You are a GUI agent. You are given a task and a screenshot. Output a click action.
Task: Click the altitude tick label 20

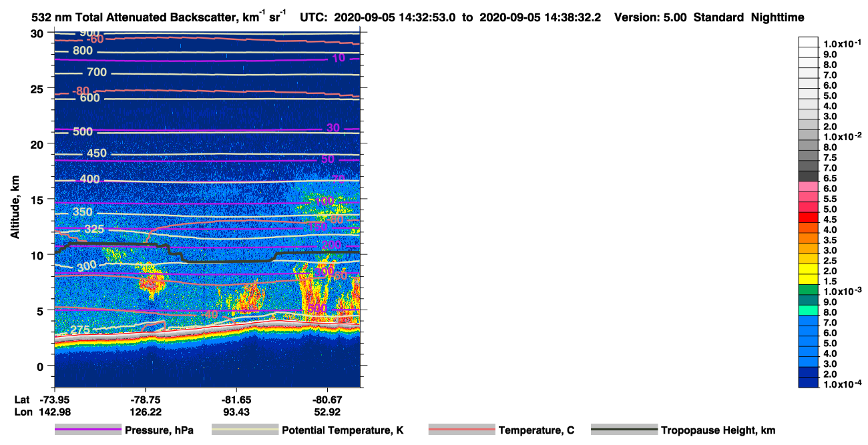click(x=37, y=144)
